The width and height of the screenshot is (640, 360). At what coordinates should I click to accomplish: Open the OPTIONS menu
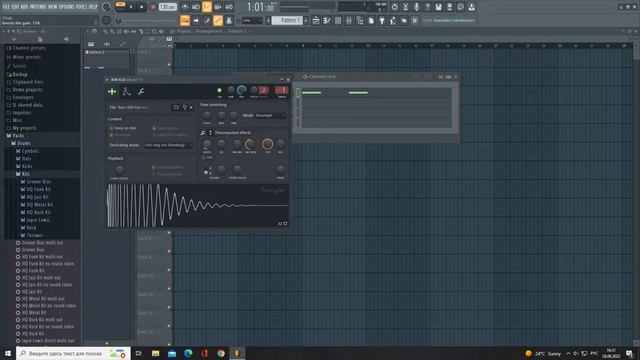click(x=67, y=7)
